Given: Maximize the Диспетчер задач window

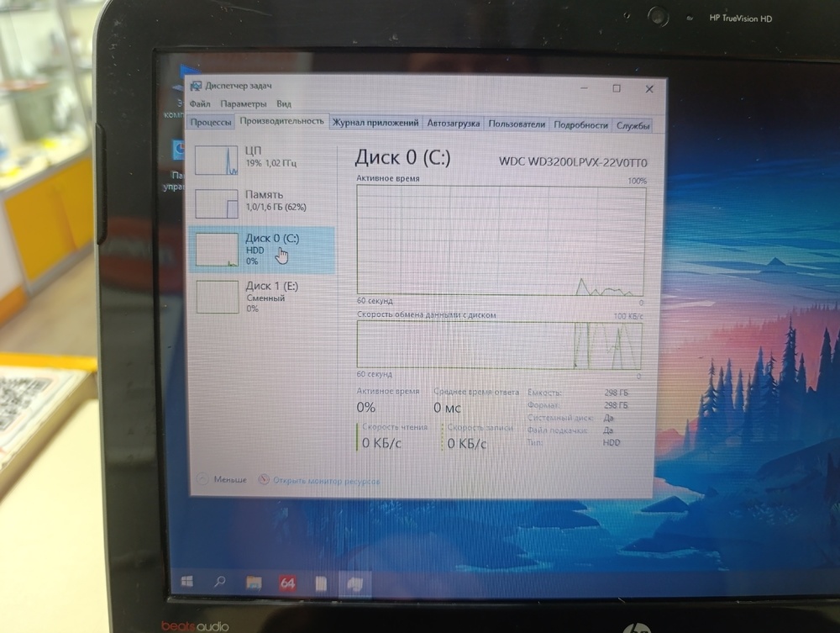Looking at the screenshot, I should (617, 88).
